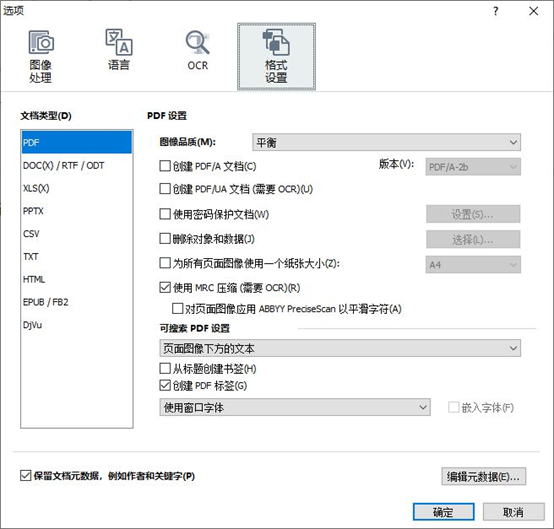Click the 编辑元数据 button

(x=483, y=476)
